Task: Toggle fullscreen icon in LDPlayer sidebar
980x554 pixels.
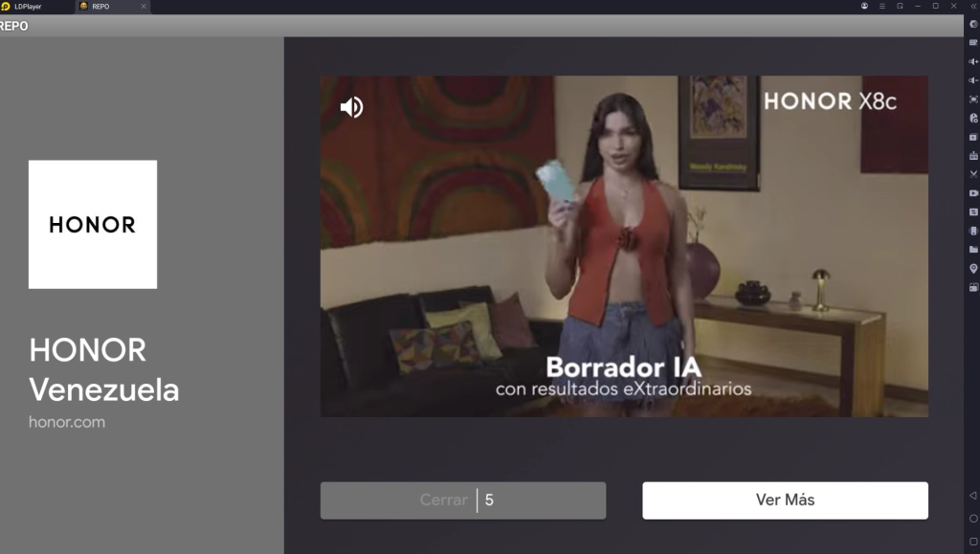Action: [973, 100]
